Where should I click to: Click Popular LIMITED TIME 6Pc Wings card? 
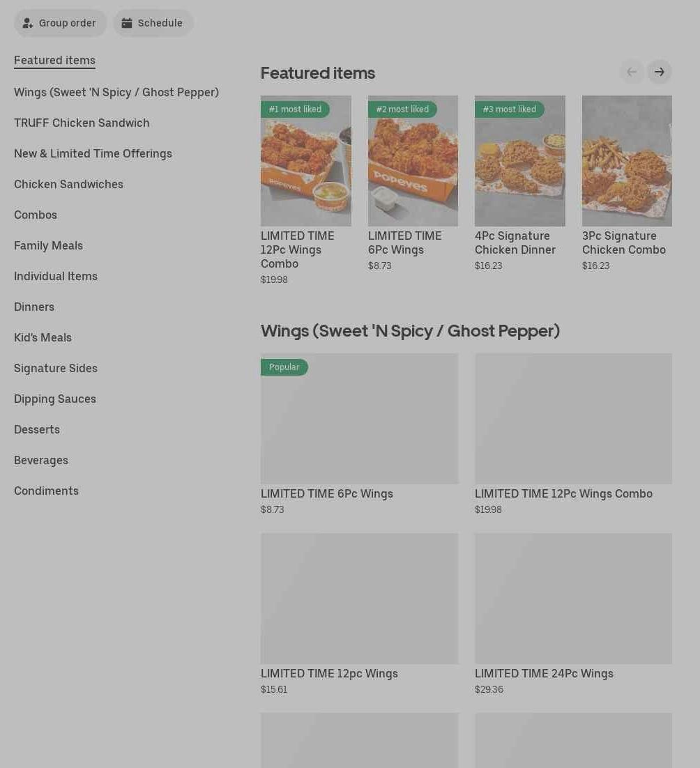coord(359,419)
